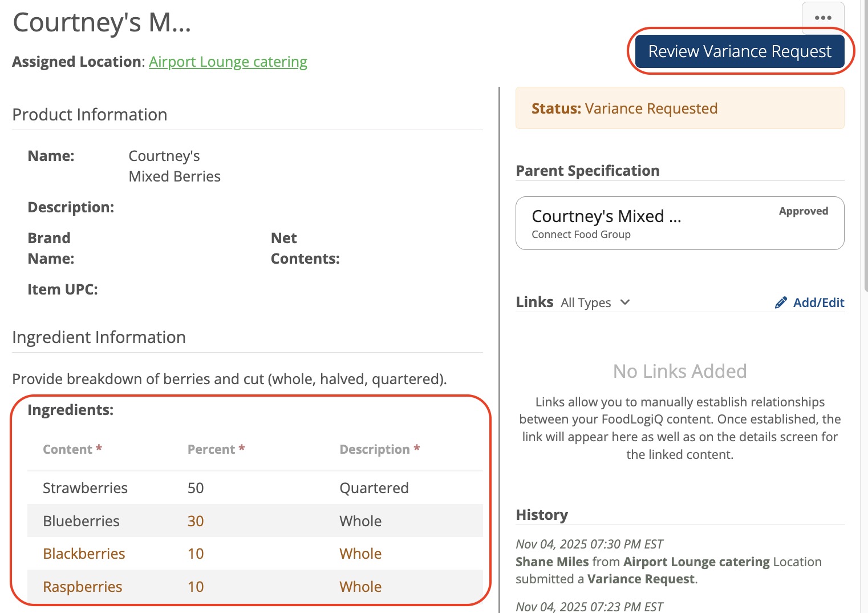Select the Blueberries ingredient row

pyautogui.click(x=255, y=521)
